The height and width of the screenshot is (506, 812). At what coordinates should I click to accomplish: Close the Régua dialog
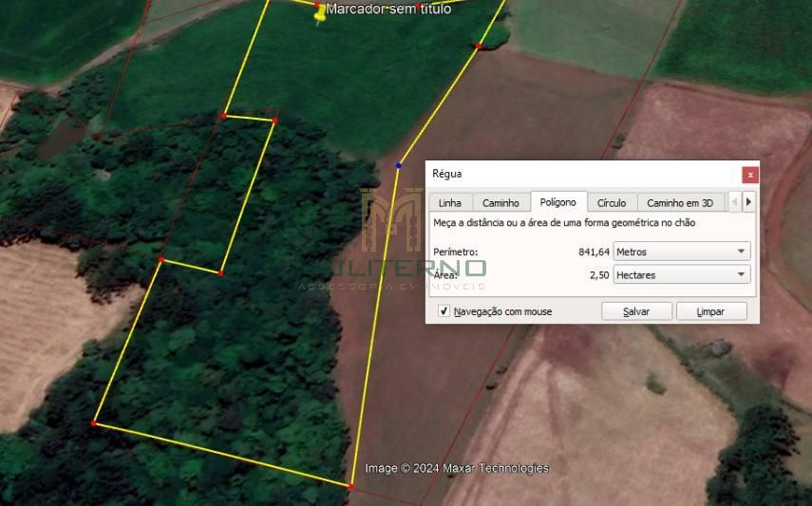[x=750, y=175]
